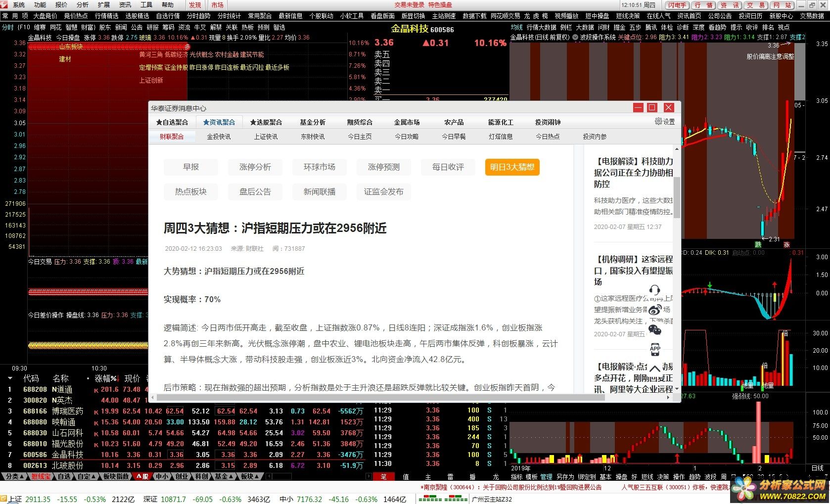Open the 分析 menu
The height and width of the screenshot is (504, 830).
[x=83, y=5]
